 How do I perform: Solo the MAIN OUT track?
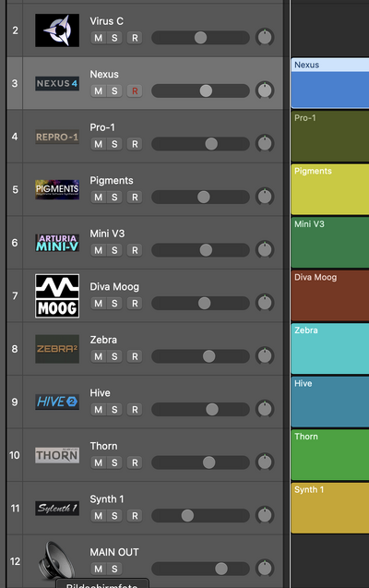tap(114, 570)
